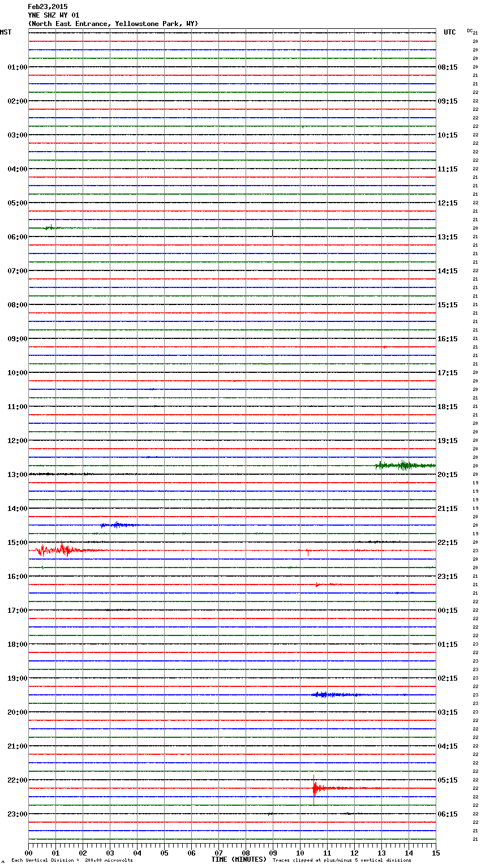Click the 14:00 MST time label
Viewport: 481px width, 868px height.
[18, 509]
